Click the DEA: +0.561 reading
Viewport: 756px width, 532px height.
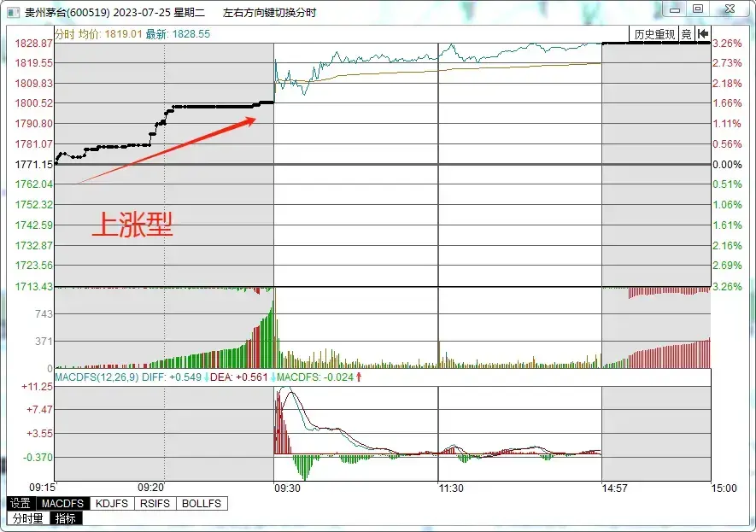tap(239, 377)
